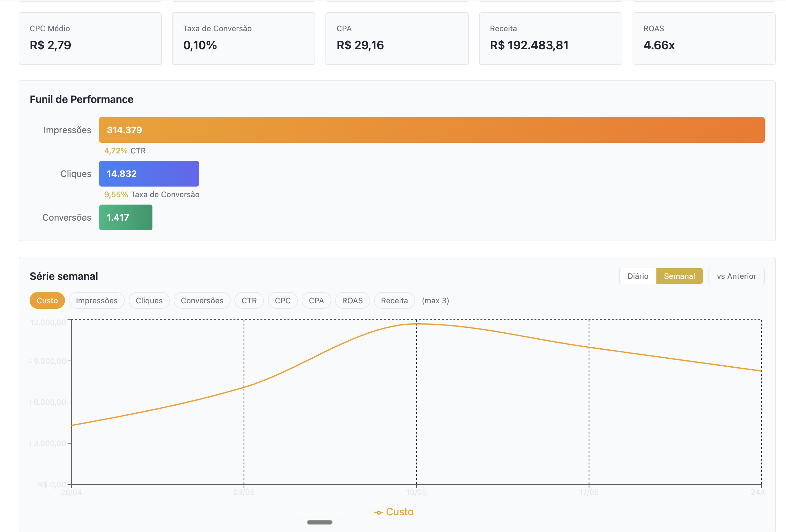
Task: Toggle the Receita metric chip
Action: pyautogui.click(x=394, y=300)
